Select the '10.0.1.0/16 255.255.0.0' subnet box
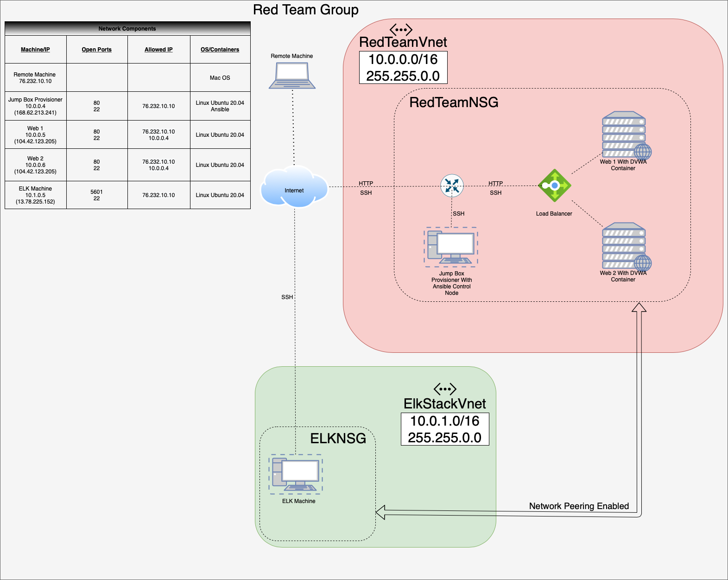The image size is (728, 580). coord(445,429)
